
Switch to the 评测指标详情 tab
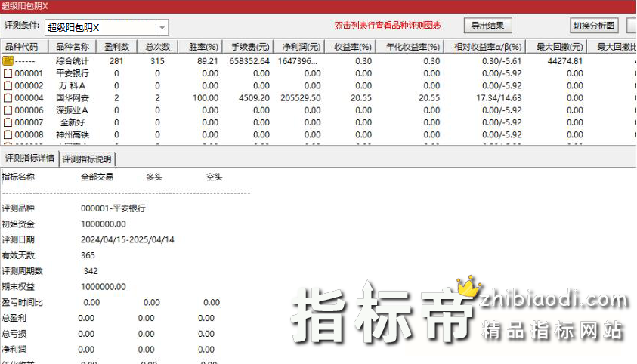coord(29,159)
